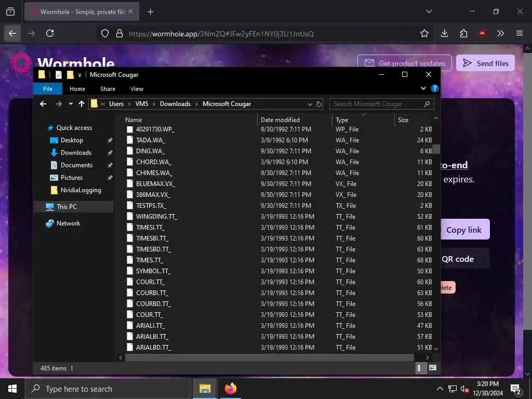Expand the Explorer ribbon chevron
The height and width of the screenshot is (399, 532).
(423, 88)
